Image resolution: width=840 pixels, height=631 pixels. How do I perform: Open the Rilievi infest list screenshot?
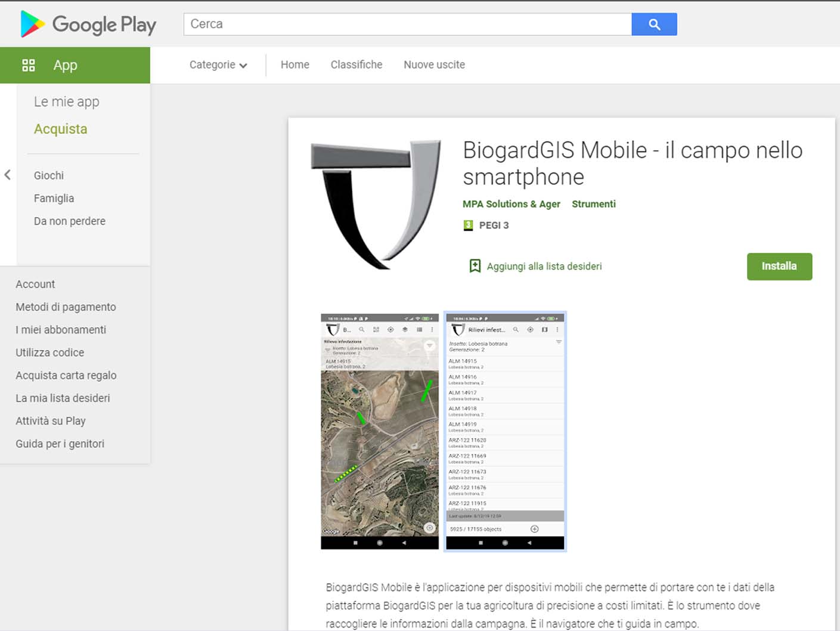tap(505, 431)
